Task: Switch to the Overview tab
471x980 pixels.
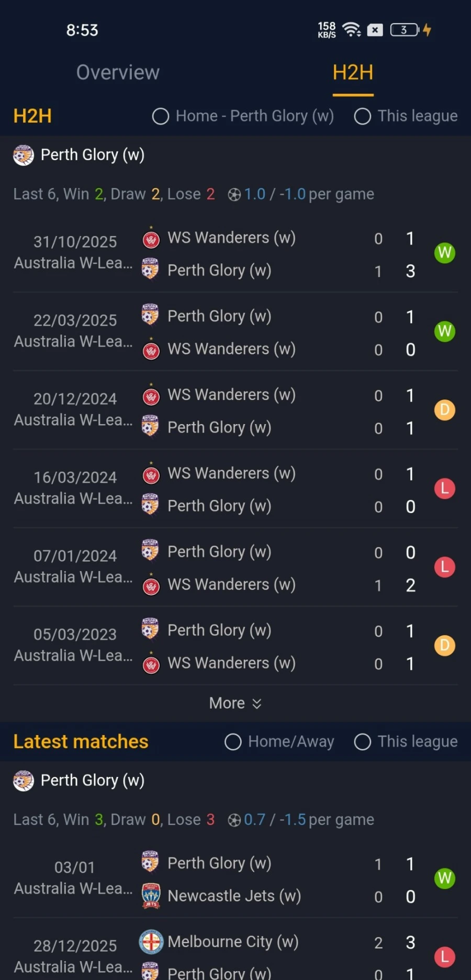Action: pos(118,72)
